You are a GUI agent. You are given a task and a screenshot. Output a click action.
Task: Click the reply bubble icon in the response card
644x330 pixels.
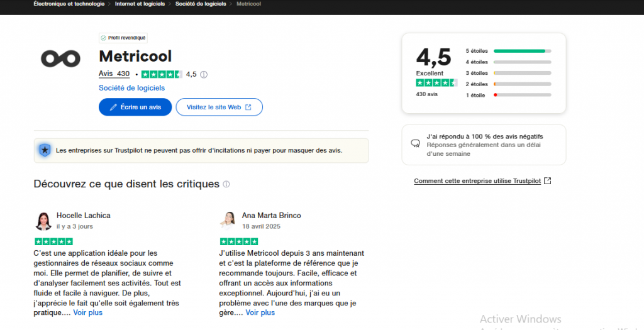point(416,144)
